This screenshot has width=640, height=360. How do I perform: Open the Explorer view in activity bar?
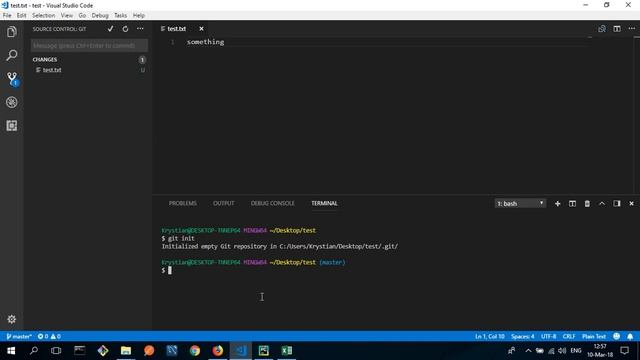click(11, 32)
